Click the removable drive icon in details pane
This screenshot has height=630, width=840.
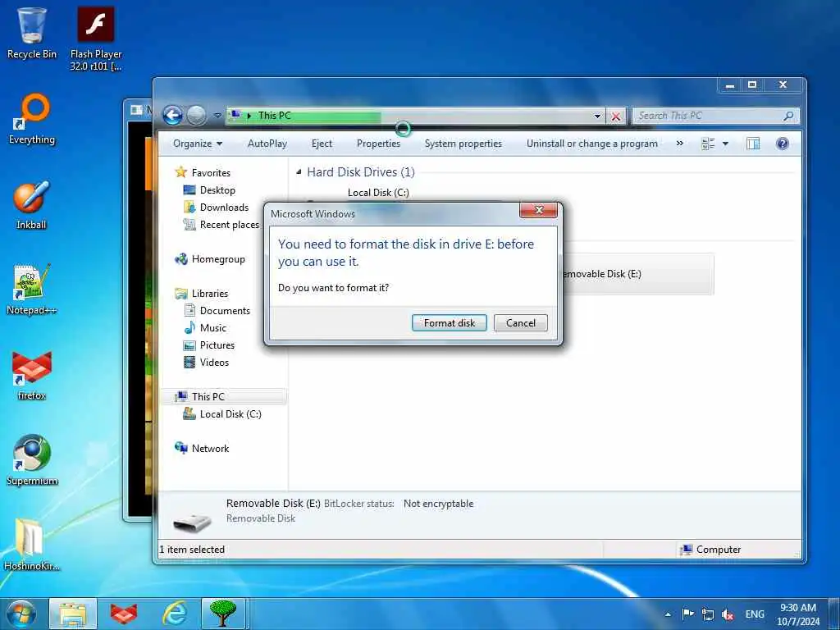tap(193, 521)
